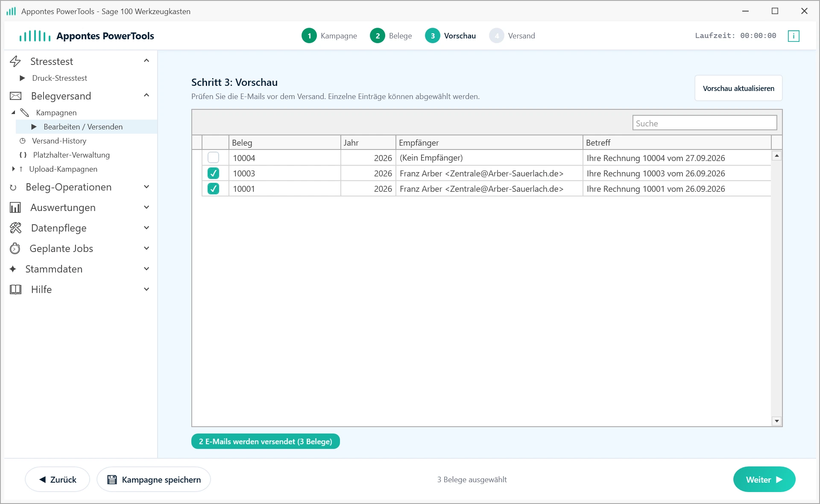Viewport: 820px width, 504px height.
Task: Click the Franz Arber recipient cell for Beleg 10001
Action: [489, 188]
